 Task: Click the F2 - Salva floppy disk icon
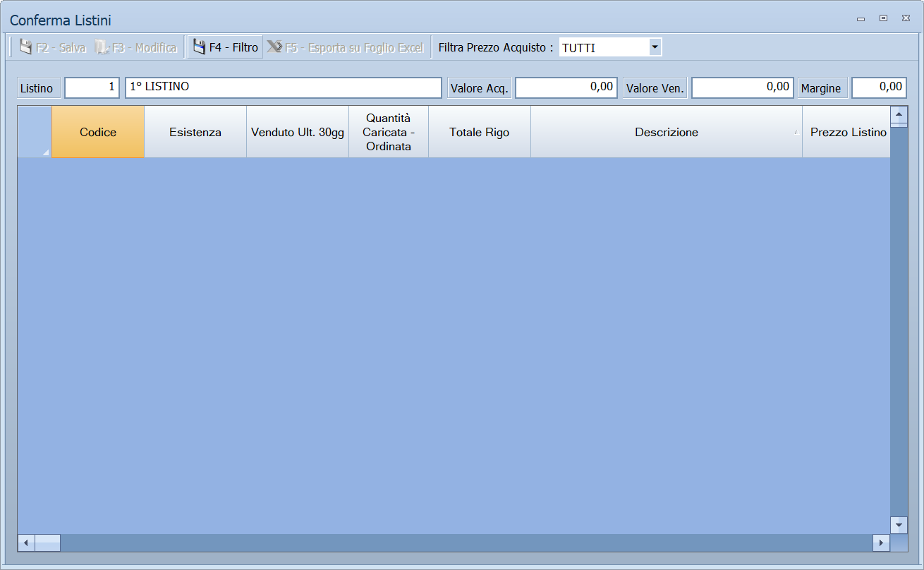[25, 47]
